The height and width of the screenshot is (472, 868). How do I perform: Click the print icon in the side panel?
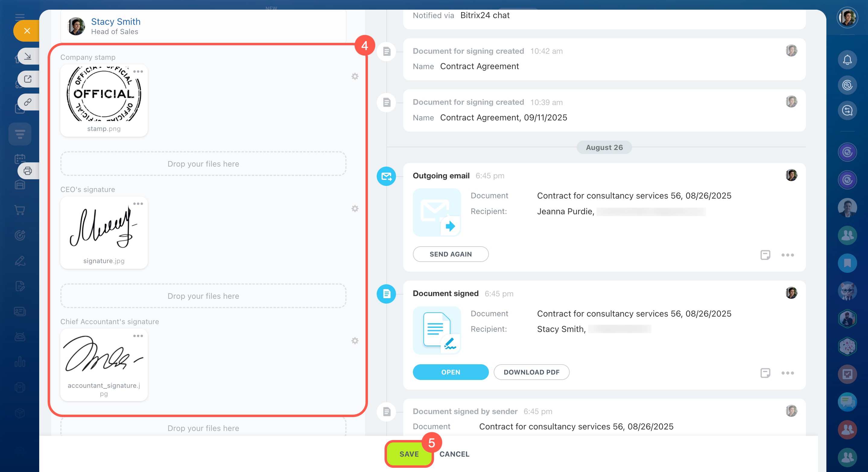pyautogui.click(x=28, y=171)
